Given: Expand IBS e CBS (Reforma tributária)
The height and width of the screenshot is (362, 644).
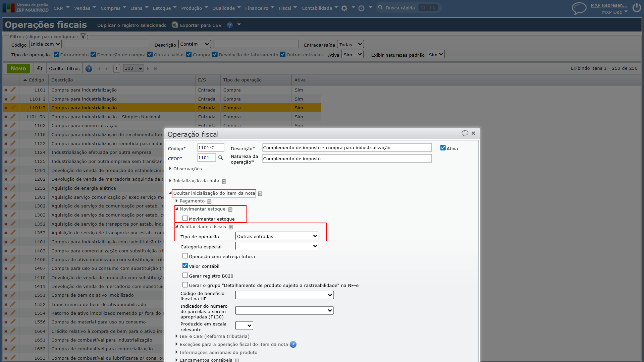Looking at the screenshot, I should [x=212, y=336].
